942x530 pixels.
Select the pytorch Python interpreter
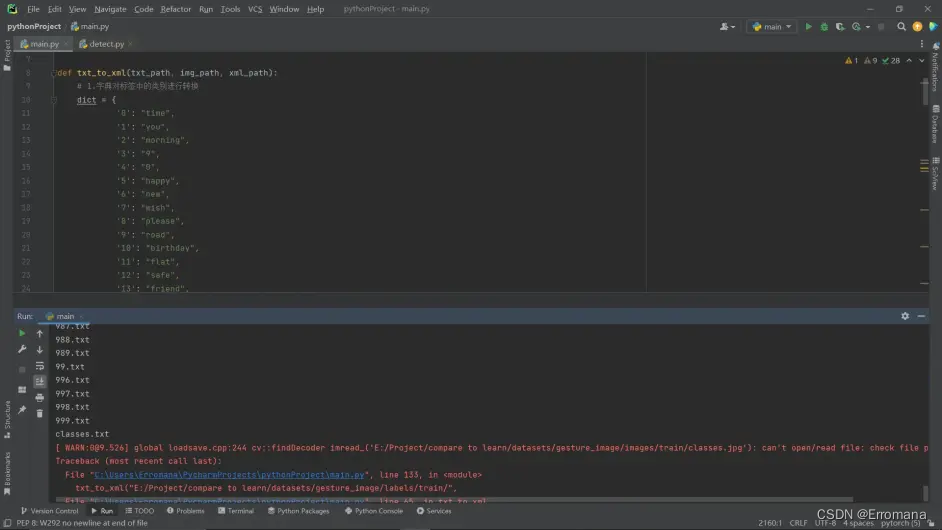[x=900, y=523]
